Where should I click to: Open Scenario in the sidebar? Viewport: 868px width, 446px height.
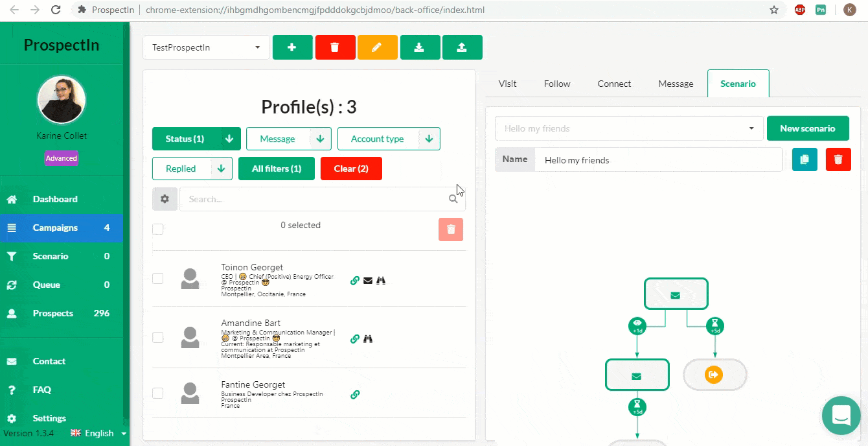point(62,256)
